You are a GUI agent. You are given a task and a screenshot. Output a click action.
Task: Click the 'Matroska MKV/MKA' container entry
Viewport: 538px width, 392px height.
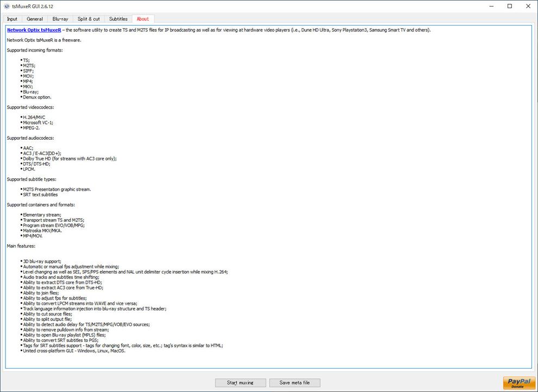42,231
